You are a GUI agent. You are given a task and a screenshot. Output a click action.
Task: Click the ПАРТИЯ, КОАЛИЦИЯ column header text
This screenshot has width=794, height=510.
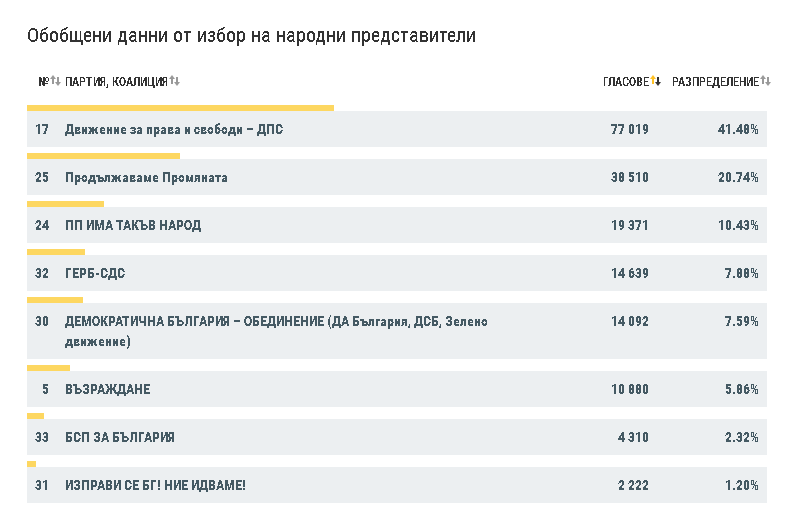point(116,81)
